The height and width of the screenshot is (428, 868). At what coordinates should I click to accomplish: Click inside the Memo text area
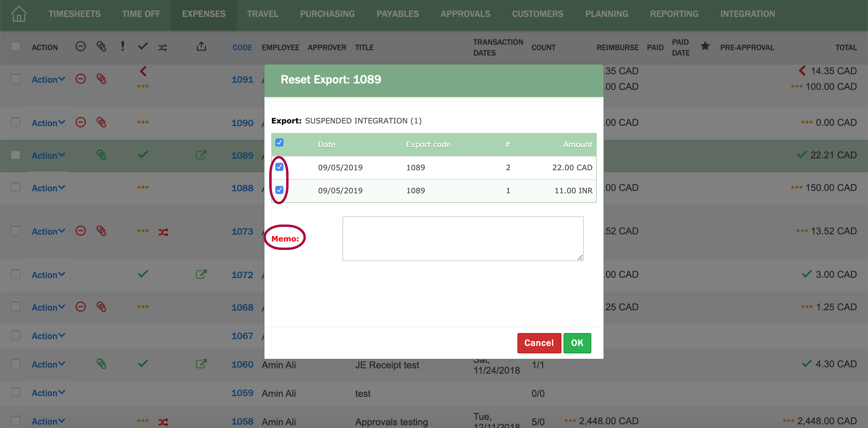coord(462,238)
